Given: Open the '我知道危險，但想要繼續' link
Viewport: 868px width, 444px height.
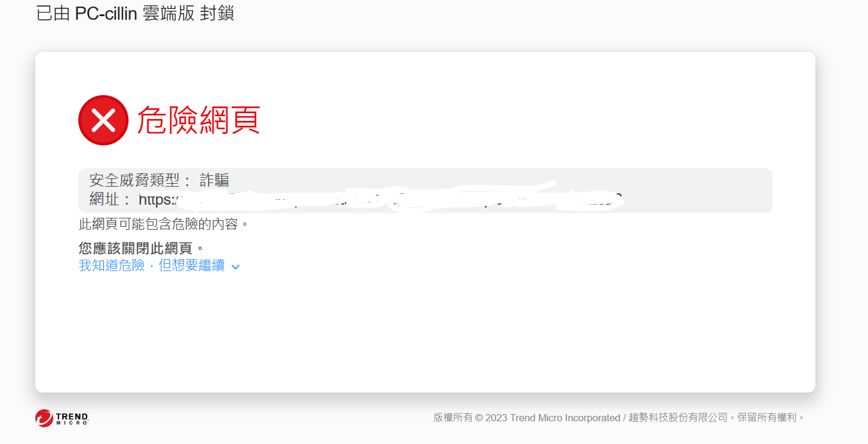Looking at the screenshot, I should 152,266.
